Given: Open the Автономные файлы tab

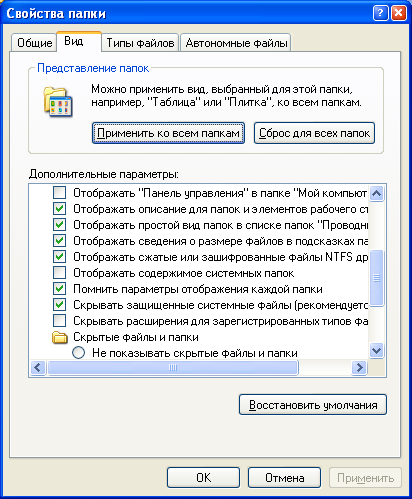Looking at the screenshot, I should (236, 43).
